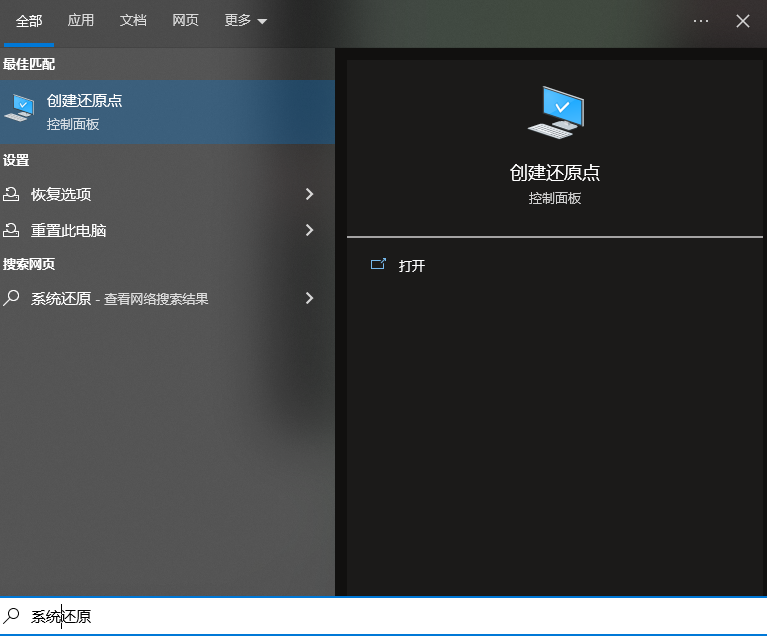Select 创建还原点 best match result
Image resolution: width=767 pixels, height=636 pixels.
tap(167, 112)
